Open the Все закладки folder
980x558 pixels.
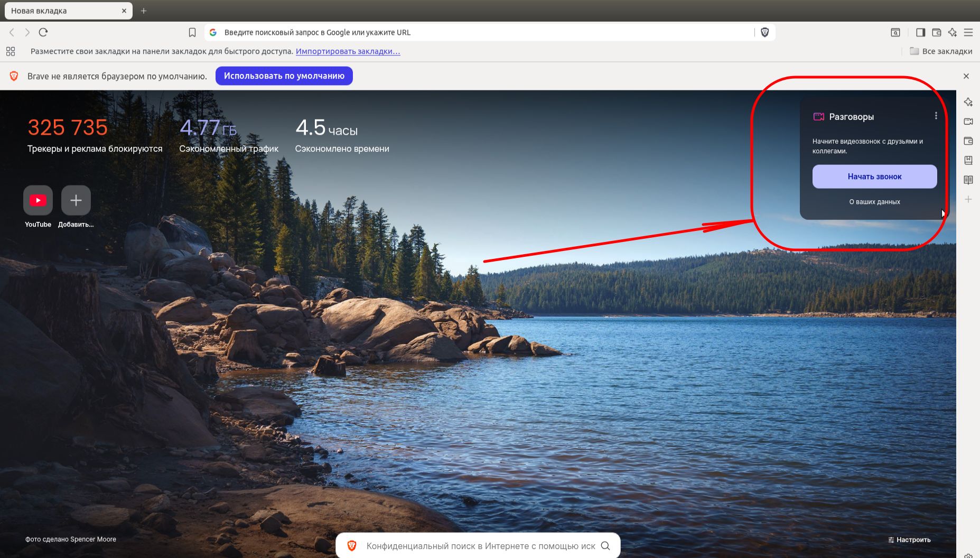[x=941, y=51]
